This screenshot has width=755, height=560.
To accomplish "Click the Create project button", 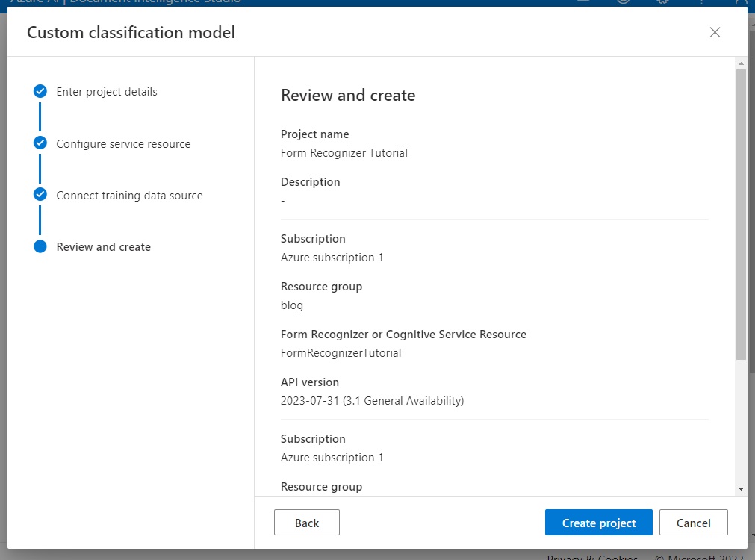I will tap(598, 523).
